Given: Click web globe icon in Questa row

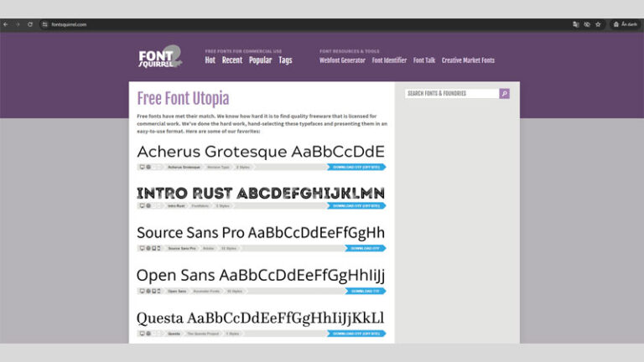Looking at the screenshot, I should pyautogui.click(x=148, y=334).
